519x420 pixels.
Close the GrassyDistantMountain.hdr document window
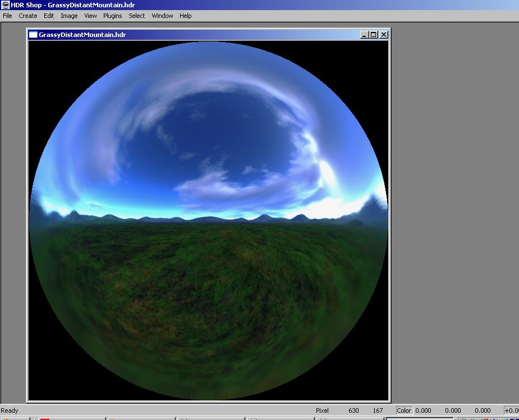(384, 35)
